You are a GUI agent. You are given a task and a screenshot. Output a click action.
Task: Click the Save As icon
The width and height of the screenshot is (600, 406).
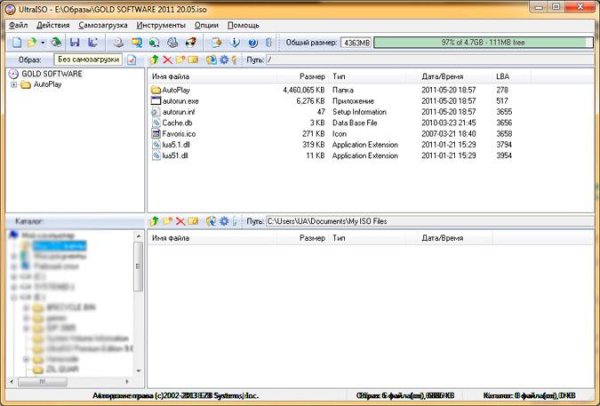[93, 42]
